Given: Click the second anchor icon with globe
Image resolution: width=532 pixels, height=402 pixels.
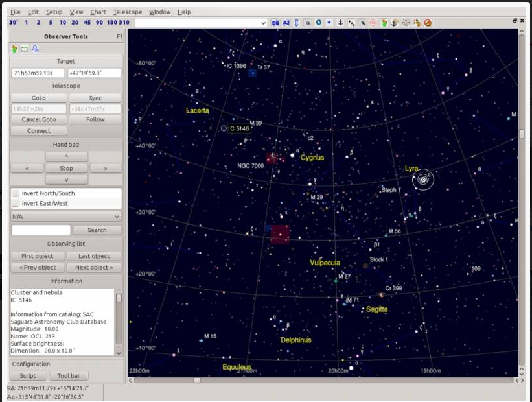Looking at the screenshot, I should click(394, 23).
